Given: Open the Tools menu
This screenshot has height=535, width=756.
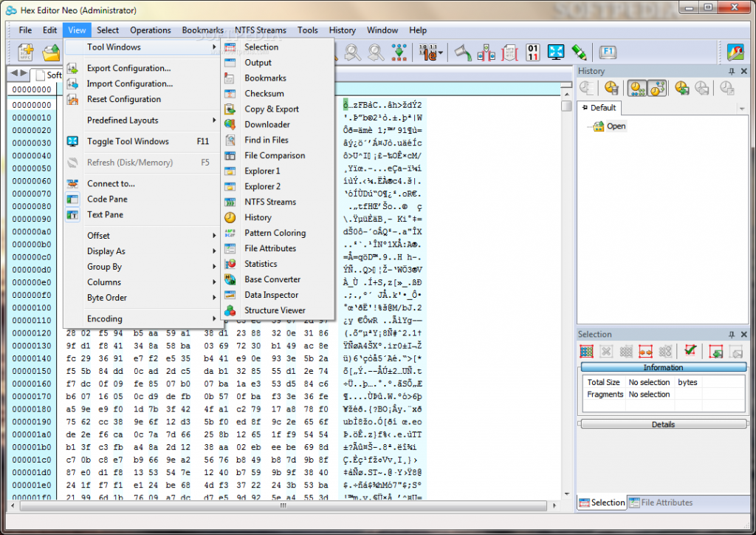Looking at the screenshot, I should coord(308,30).
